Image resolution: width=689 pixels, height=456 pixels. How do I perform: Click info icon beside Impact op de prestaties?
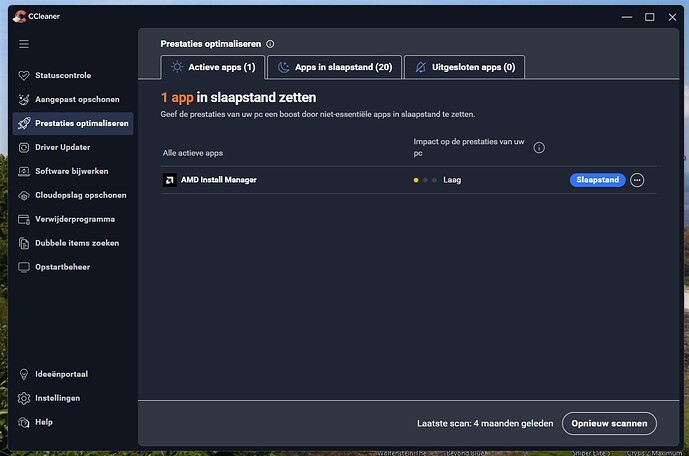(x=539, y=148)
